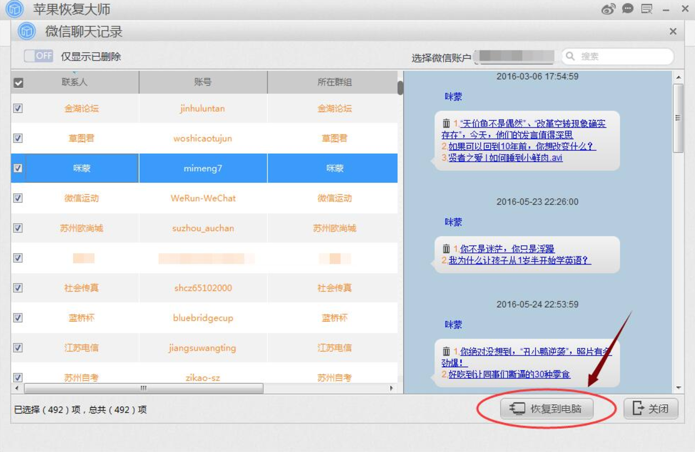The width and height of the screenshot is (695, 452).
Task: Select the woshicaotujun account cell
Action: [203, 138]
